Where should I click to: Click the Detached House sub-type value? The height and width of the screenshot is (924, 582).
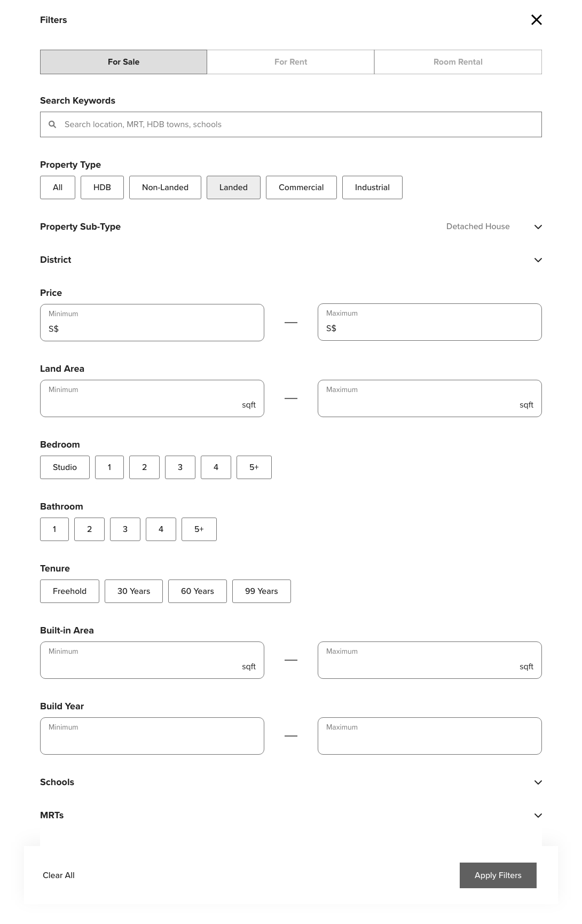pyautogui.click(x=478, y=226)
